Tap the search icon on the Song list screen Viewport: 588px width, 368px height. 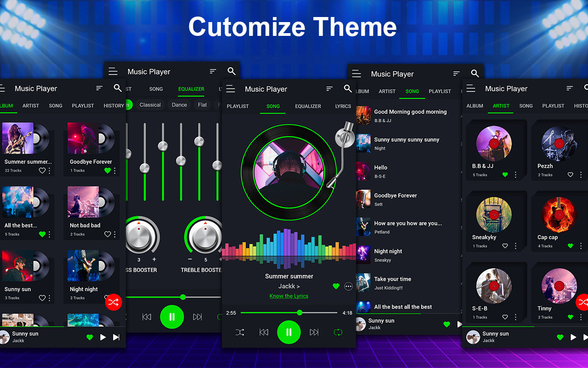[475, 74]
